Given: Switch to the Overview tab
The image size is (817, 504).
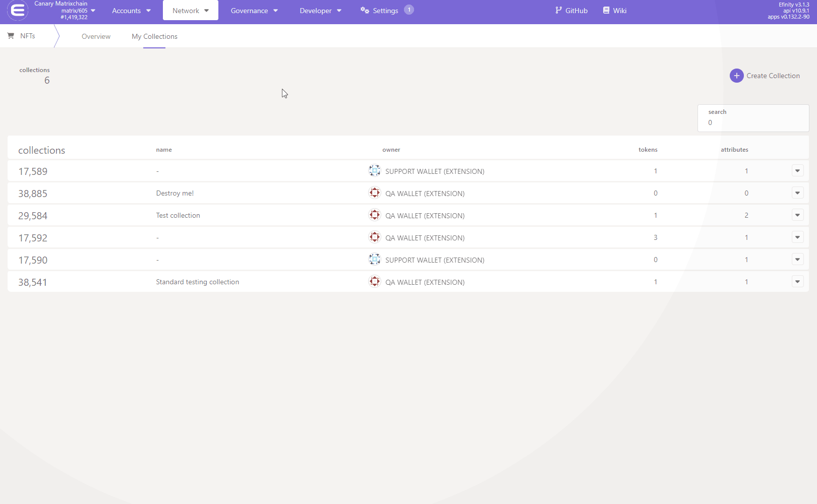Looking at the screenshot, I should 96,36.
